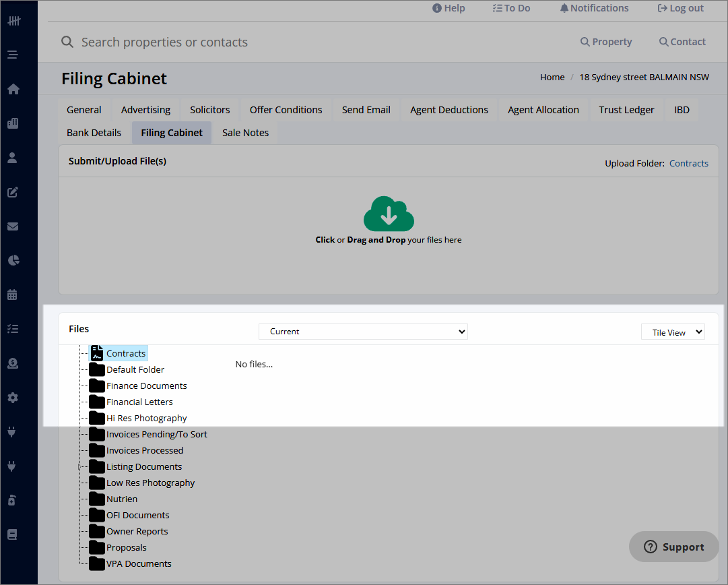
Task: Click Log out
Action: pyautogui.click(x=681, y=8)
